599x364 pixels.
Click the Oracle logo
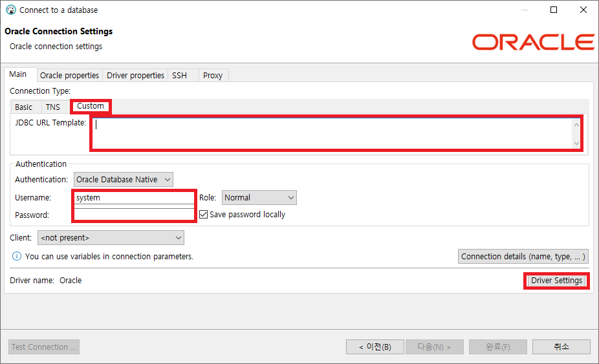(533, 42)
